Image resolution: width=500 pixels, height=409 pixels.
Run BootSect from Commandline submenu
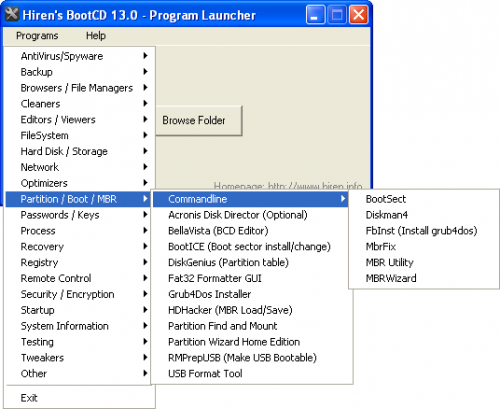(424, 199)
